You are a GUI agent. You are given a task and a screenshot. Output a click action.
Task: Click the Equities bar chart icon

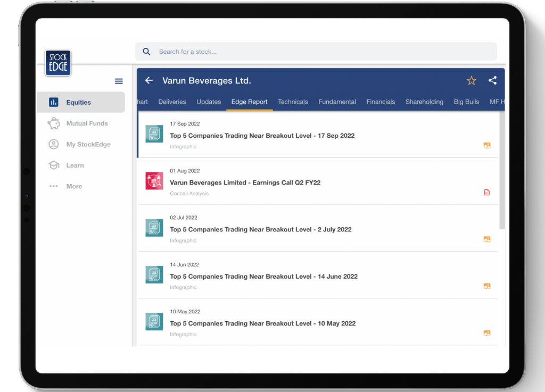[x=54, y=102]
